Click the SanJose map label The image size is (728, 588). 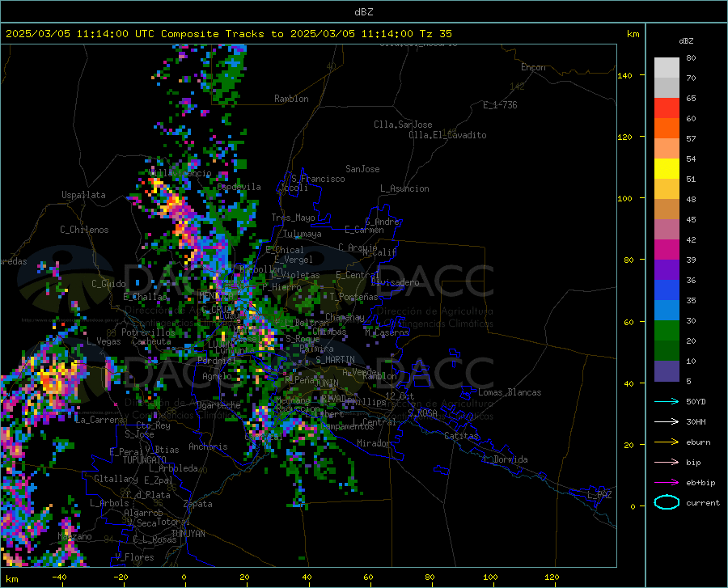pos(362,169)
